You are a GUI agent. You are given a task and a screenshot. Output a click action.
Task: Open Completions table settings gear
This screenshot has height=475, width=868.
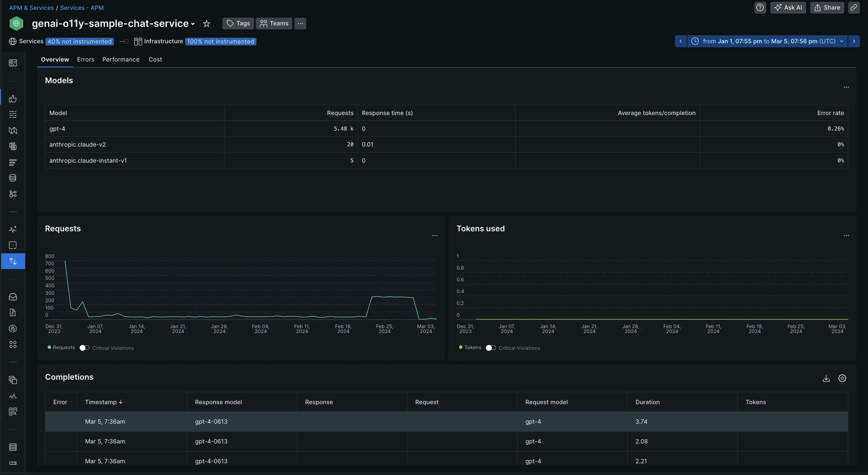(842, 378)
